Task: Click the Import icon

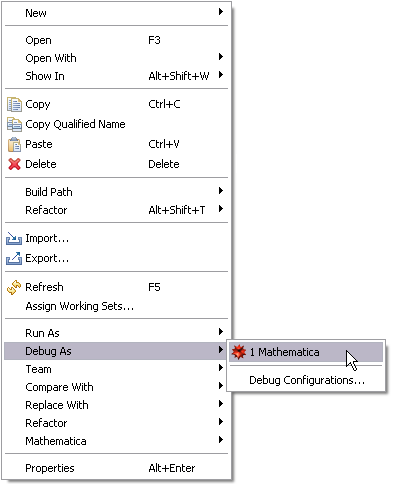Action: pyautogui.click(x=14, y=238)
